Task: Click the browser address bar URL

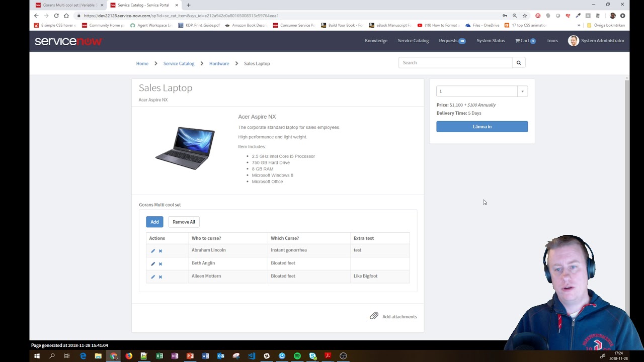Action: tap(181, 16)
